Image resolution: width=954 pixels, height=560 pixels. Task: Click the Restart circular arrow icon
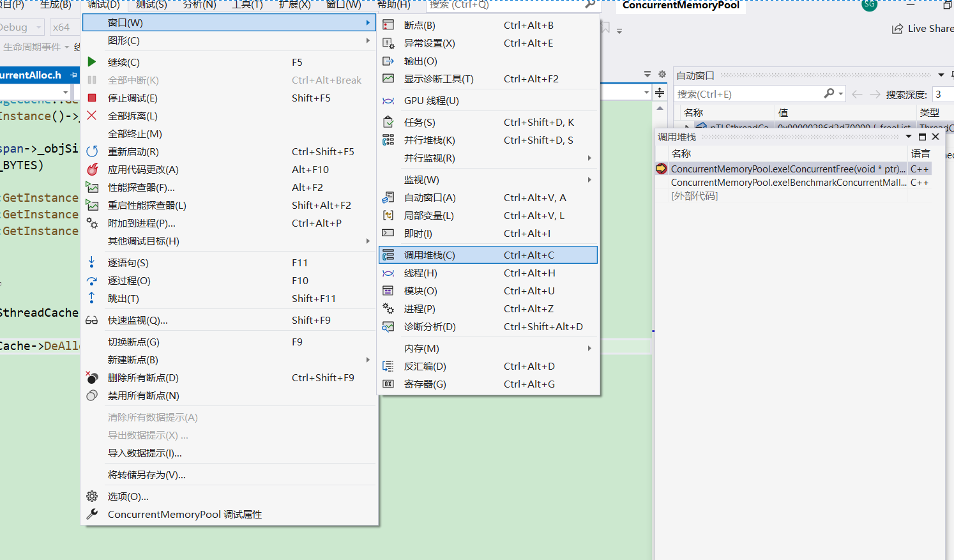(92, 151)
